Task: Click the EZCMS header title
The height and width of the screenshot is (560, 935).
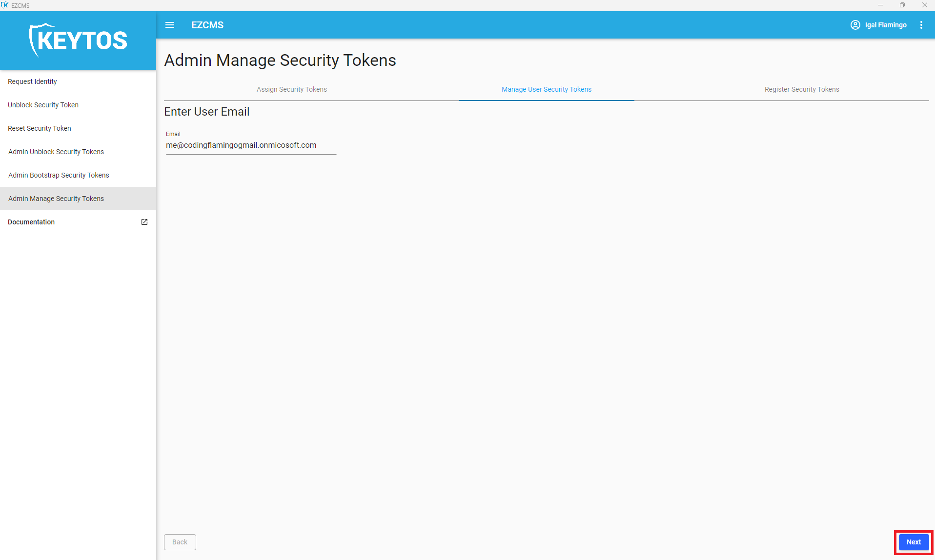Action: click(207, 25)
